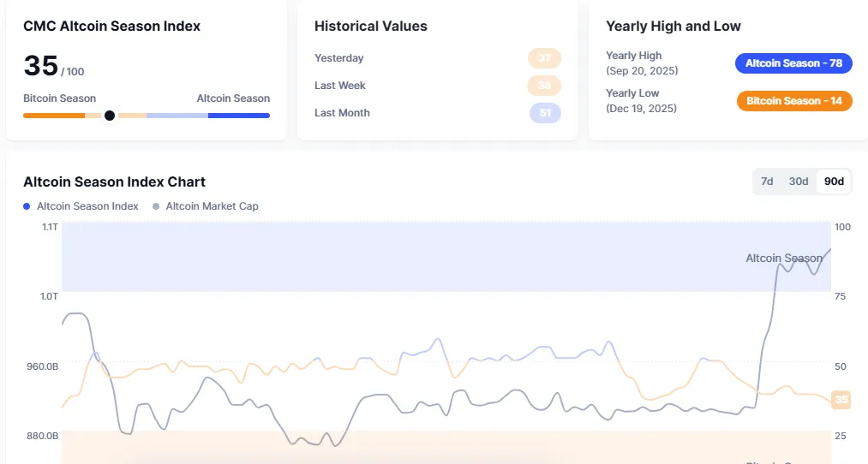Click the Yesterday value badge 37
The image size is (868, 464).
click(x=545, y=58)
